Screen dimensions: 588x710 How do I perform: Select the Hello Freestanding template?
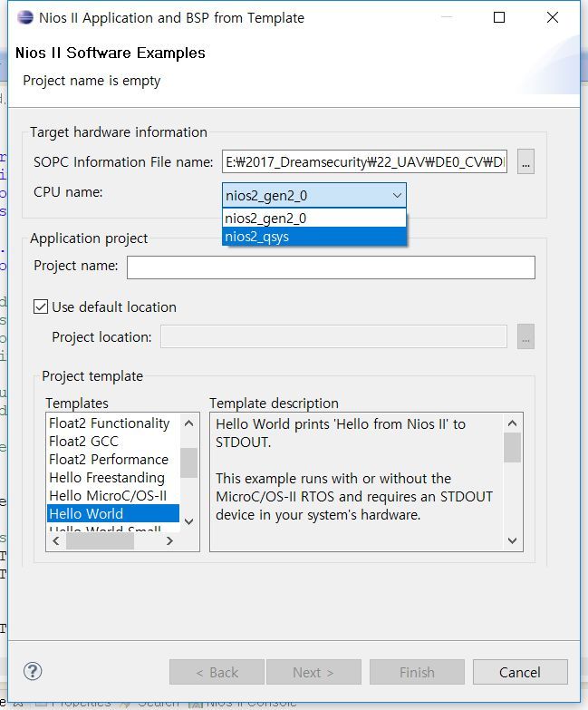(x=107, y=477)
